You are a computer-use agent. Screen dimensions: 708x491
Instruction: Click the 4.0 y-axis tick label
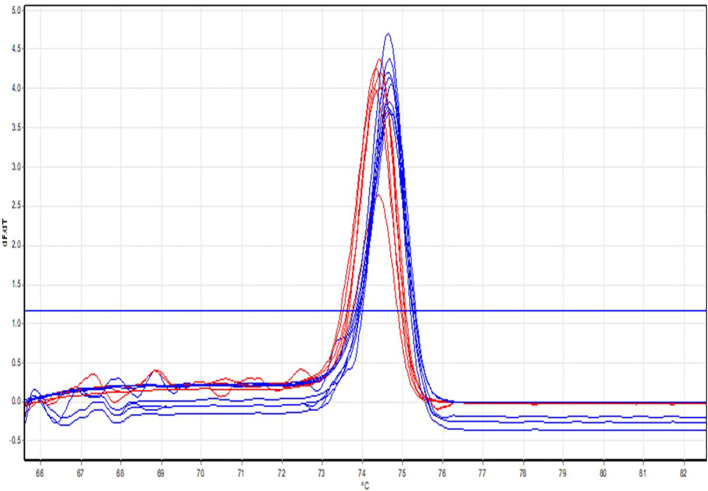(x=15, y=88)
